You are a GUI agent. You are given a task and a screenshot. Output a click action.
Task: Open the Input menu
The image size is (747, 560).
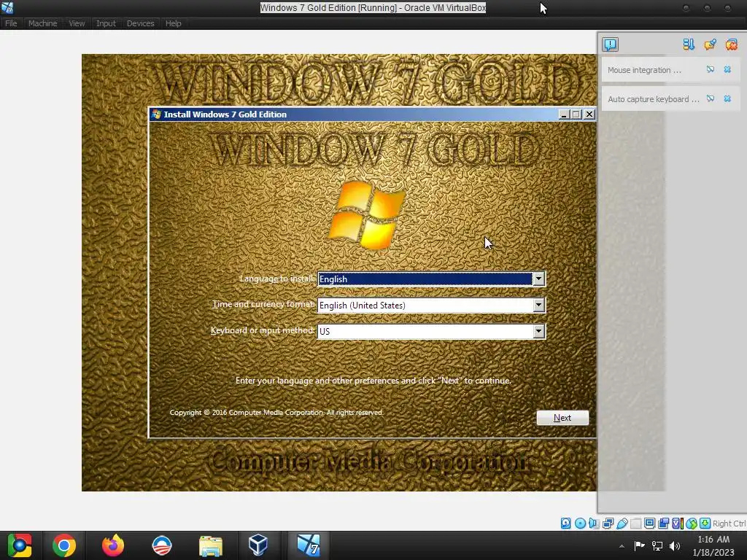point(106,23)
